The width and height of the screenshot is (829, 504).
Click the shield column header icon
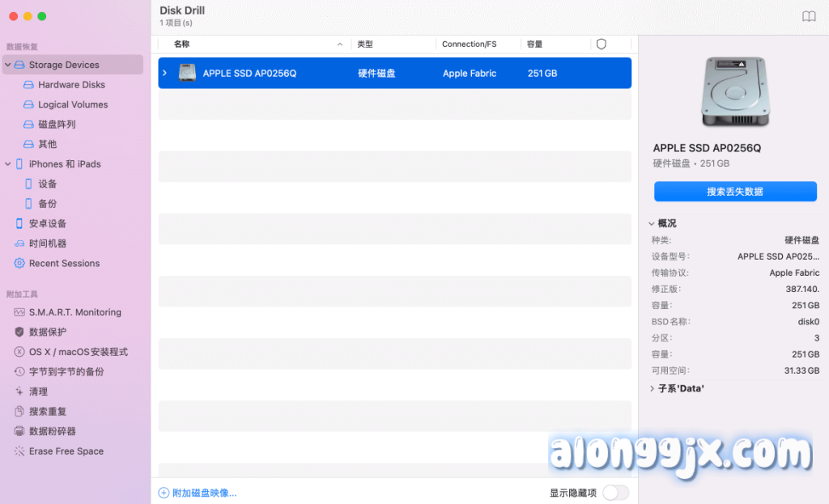point(601,44)
